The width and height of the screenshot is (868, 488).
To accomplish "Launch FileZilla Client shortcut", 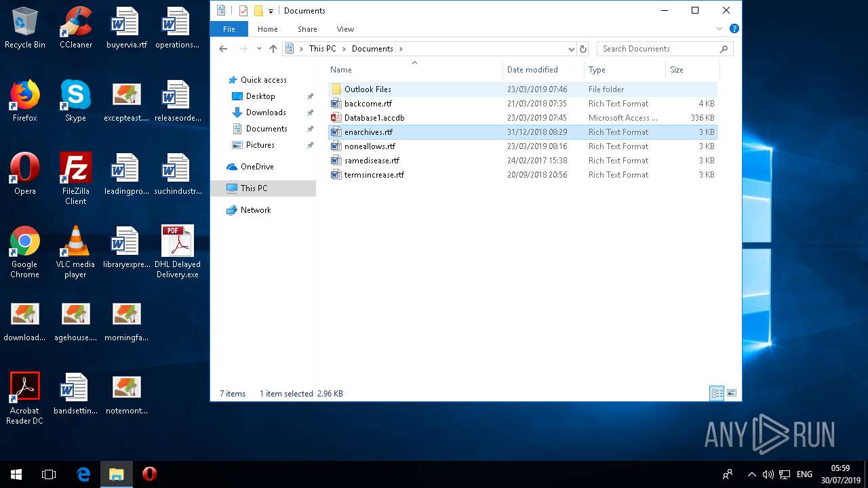I will click(75, 179).
